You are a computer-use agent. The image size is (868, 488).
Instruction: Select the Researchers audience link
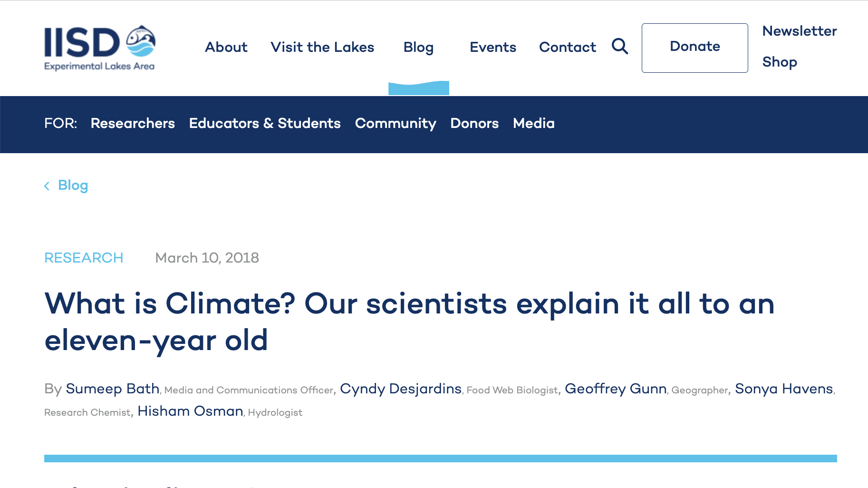(133, 124)
